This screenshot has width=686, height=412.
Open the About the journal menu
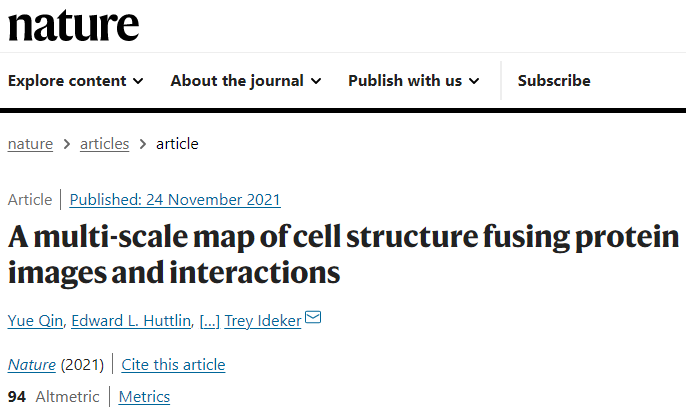pos(237,81)
